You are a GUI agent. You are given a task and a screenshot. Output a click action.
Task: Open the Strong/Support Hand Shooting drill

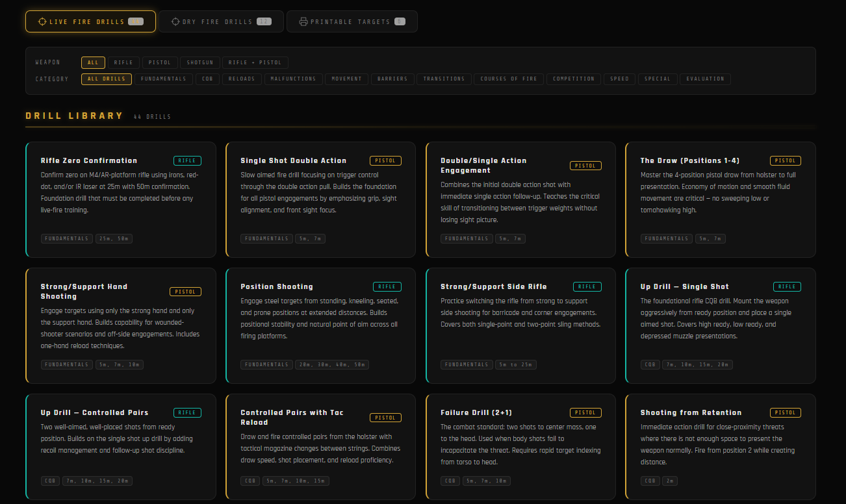[121, 325]
